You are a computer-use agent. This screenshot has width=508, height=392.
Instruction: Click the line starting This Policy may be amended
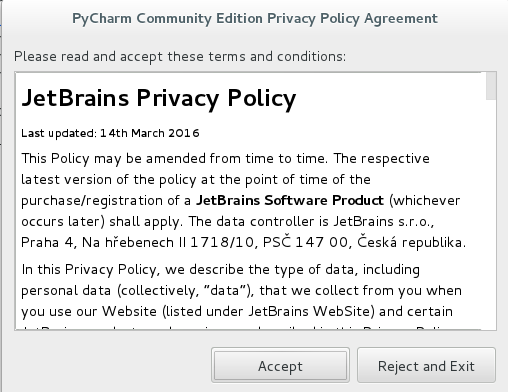coord(225,158)
